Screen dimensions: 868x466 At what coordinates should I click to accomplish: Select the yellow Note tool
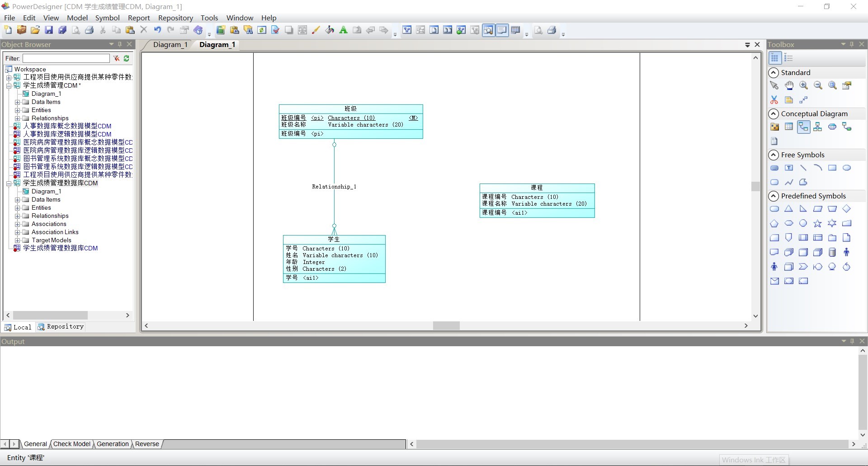tap(789, 100)
